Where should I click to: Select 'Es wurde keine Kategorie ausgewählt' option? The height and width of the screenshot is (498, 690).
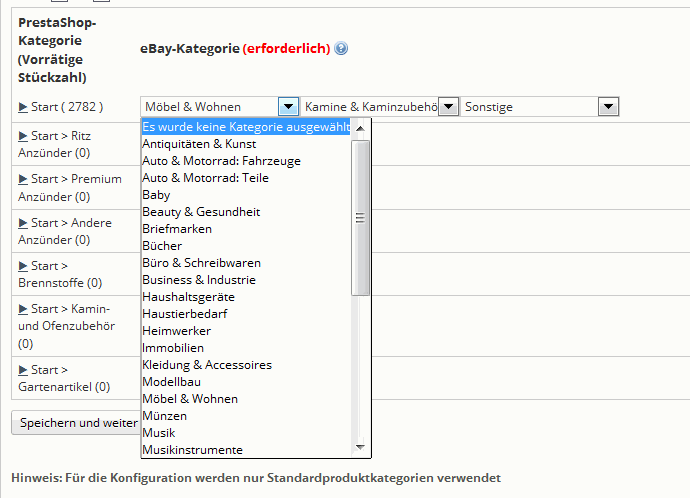coord(246,127)
